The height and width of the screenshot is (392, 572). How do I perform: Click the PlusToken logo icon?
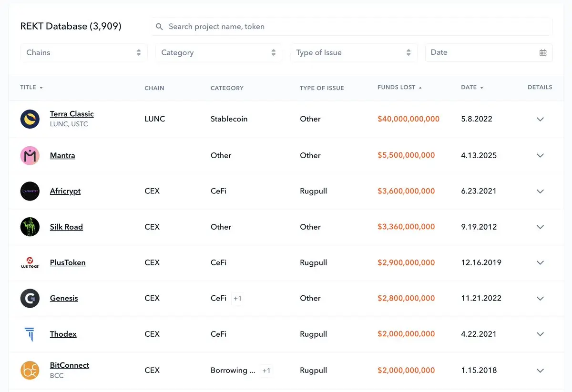click(30, 262)
